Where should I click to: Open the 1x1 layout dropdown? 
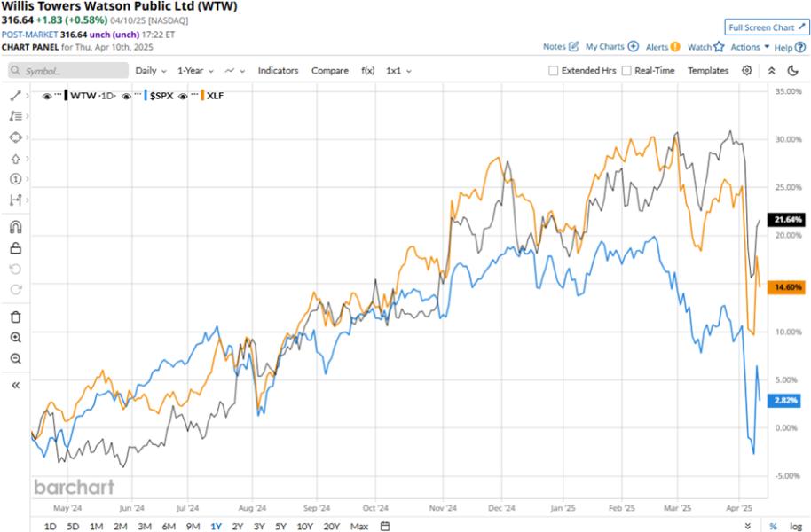pos(398,71)
